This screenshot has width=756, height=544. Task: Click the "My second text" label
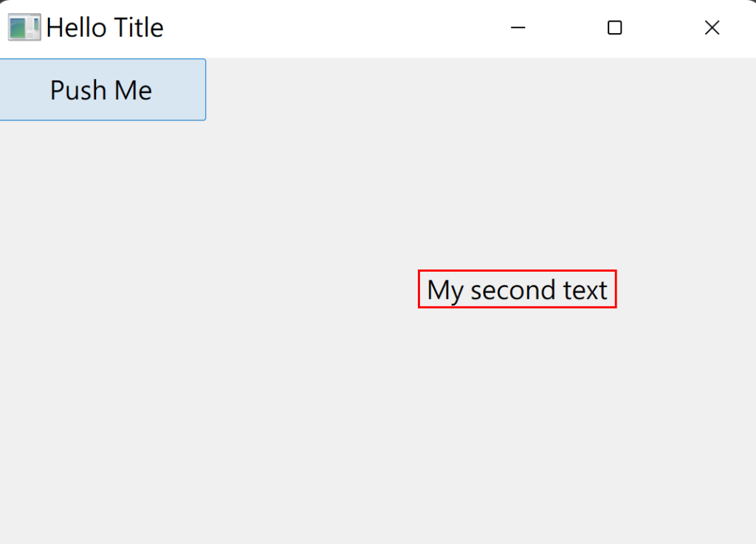tap(517, 289)
